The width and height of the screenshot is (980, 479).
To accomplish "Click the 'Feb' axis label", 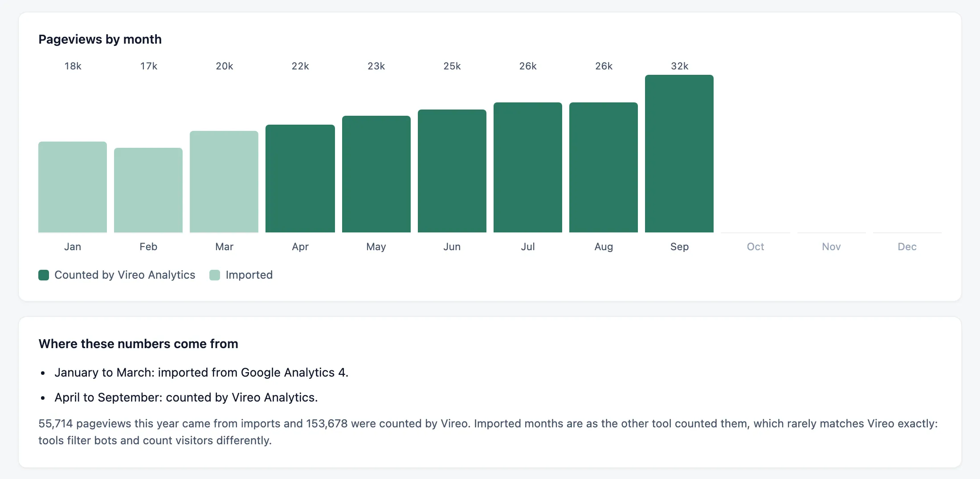I will (x=148, y=247).
